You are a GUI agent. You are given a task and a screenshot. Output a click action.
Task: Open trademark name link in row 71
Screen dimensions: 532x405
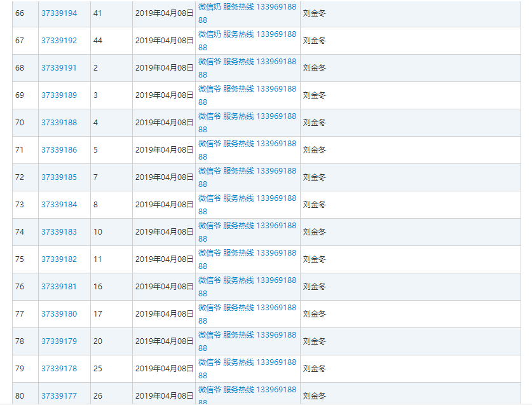click(247, 149)
